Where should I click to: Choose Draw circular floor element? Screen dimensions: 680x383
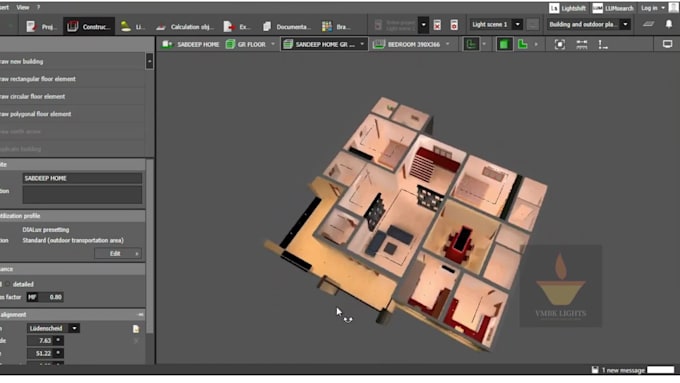(72, 96)
